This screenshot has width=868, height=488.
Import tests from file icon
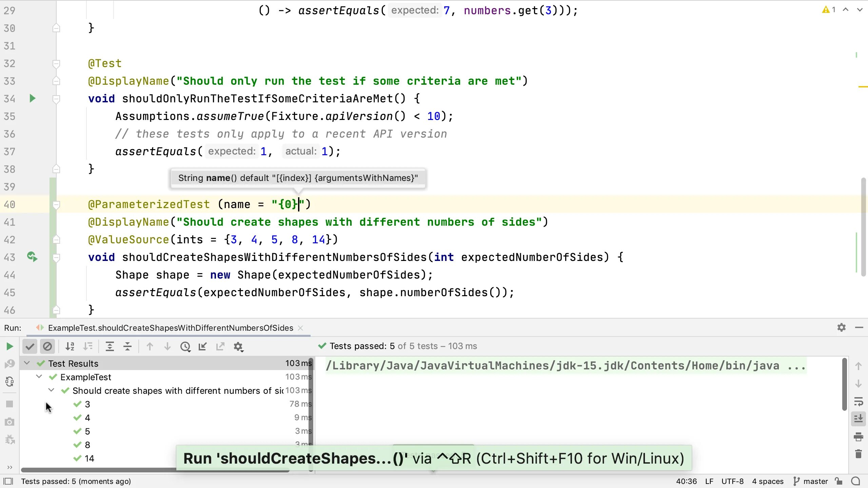203,346
